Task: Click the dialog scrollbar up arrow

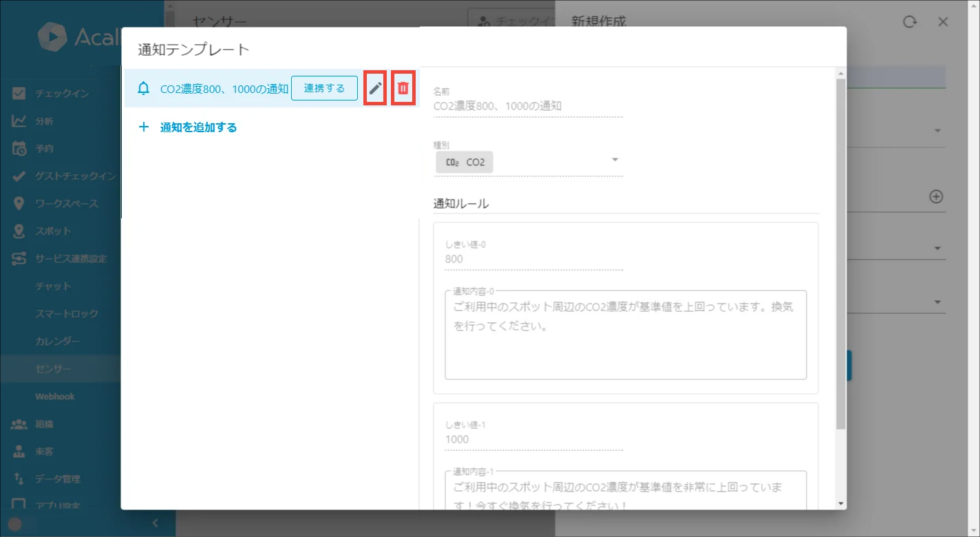Action: [840, 73]
